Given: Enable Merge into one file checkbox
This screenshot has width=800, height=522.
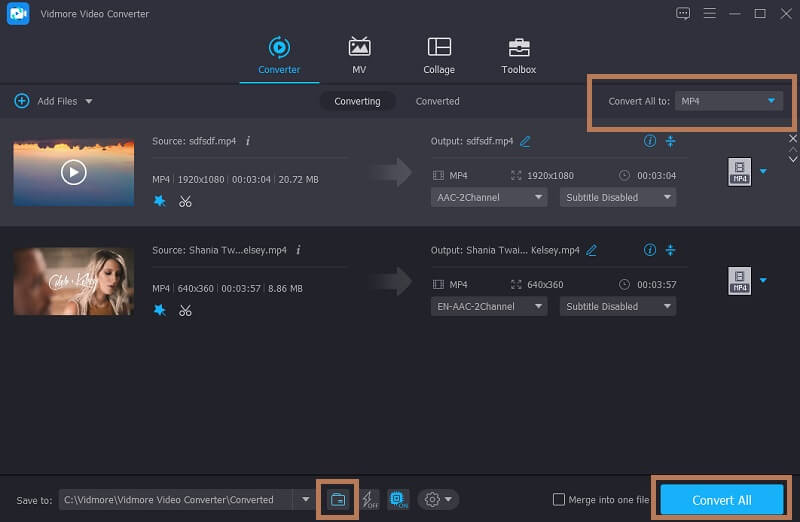Looking at the screenshot, I should click(558, 499).
